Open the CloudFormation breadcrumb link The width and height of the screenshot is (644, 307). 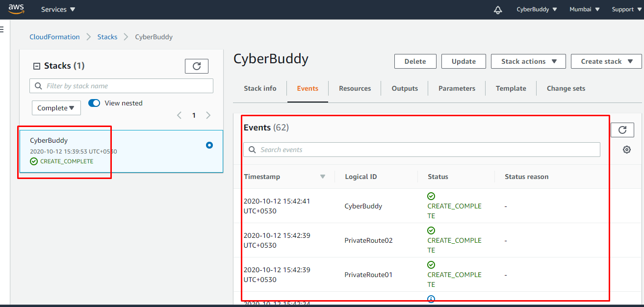click(54, 37)
